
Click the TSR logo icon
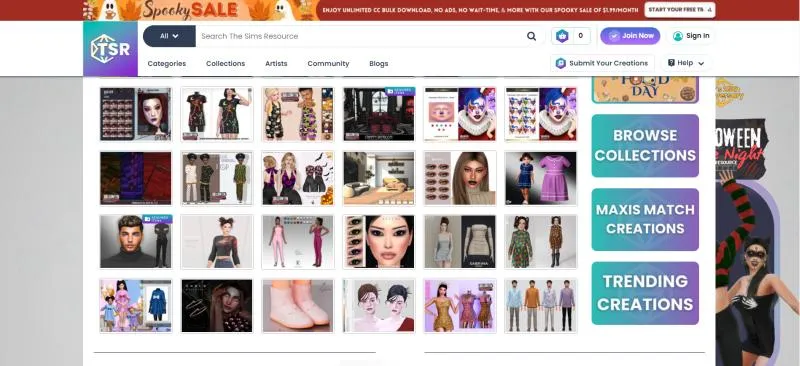click(x=110, y=48)
